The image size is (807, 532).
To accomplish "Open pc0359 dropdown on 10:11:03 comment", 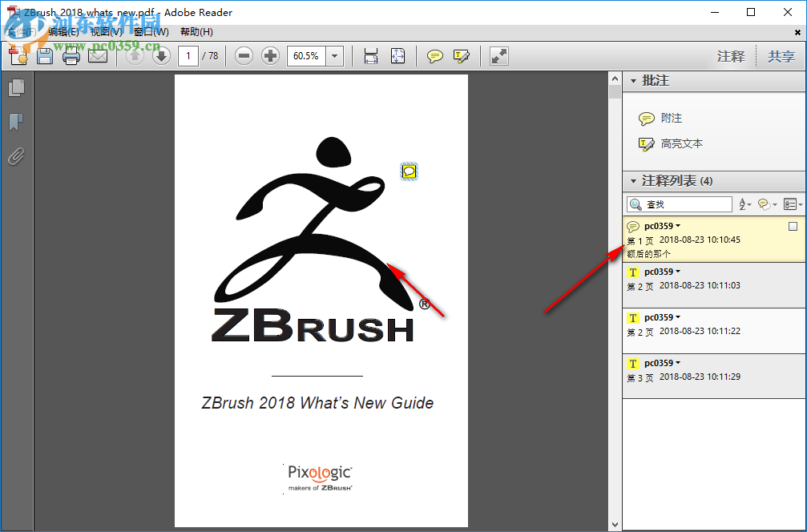I will (x=678, y=272).
